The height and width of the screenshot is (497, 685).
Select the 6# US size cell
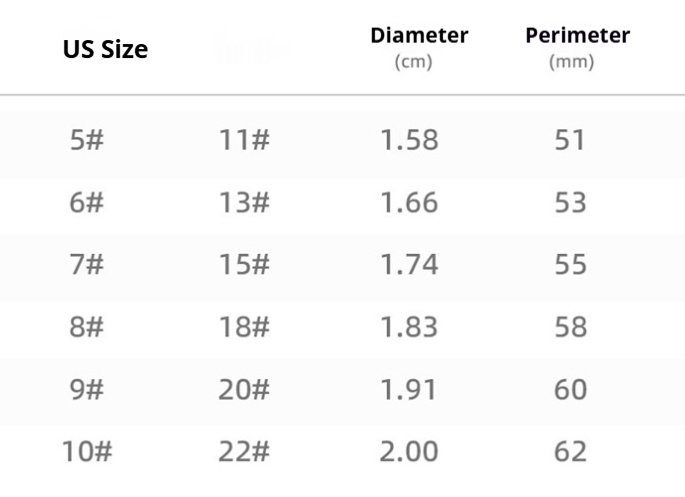(85, 203)
